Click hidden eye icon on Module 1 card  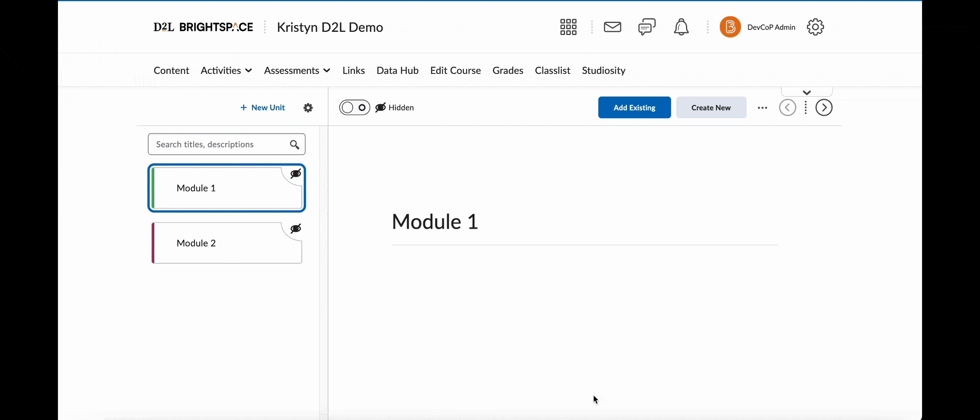(x=296, y=173)
